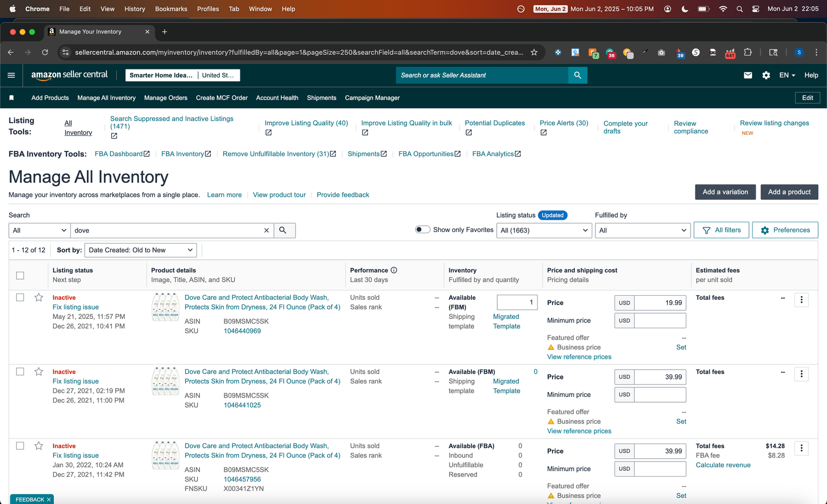Viewport: 827px width, 504px height.
Task: Open the Fulfilled by dropdown
Action: coord(643,231)
